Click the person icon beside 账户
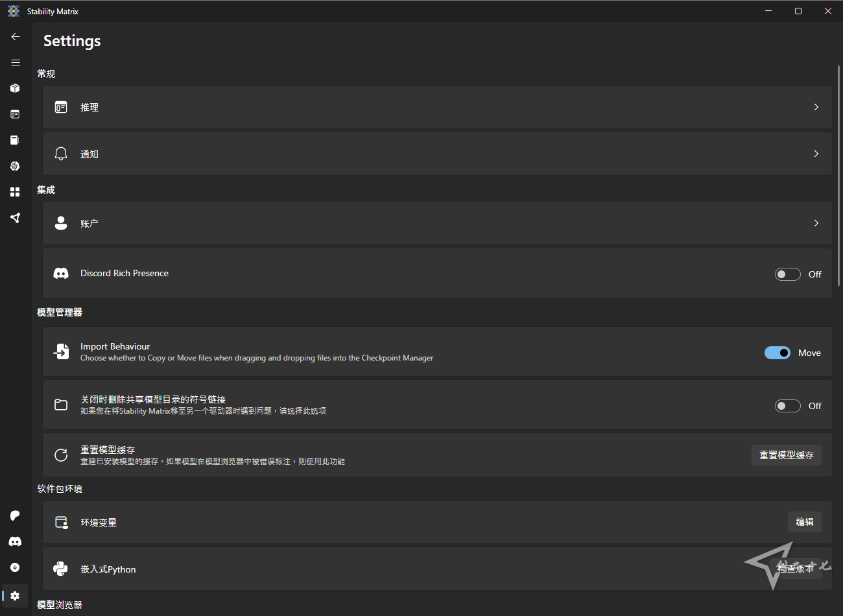Image resolution: width=843 pixels, height=616 pixels. pos(61,223)
